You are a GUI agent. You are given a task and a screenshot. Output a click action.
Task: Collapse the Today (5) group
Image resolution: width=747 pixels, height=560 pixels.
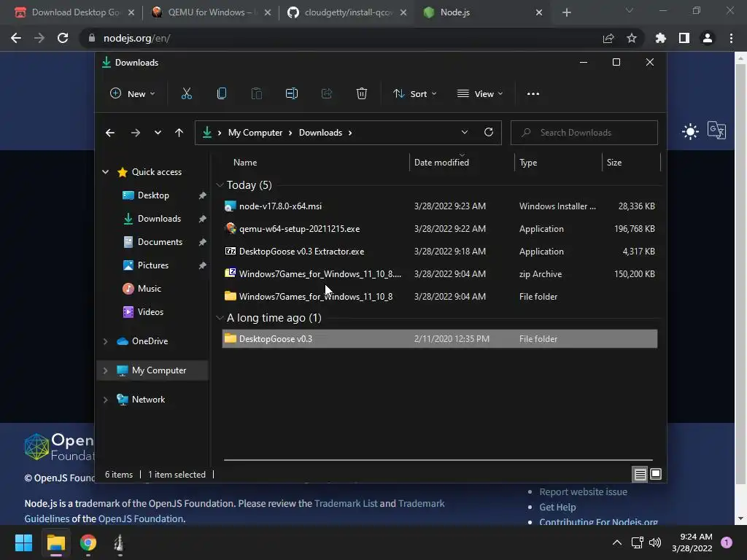point(220,185)
